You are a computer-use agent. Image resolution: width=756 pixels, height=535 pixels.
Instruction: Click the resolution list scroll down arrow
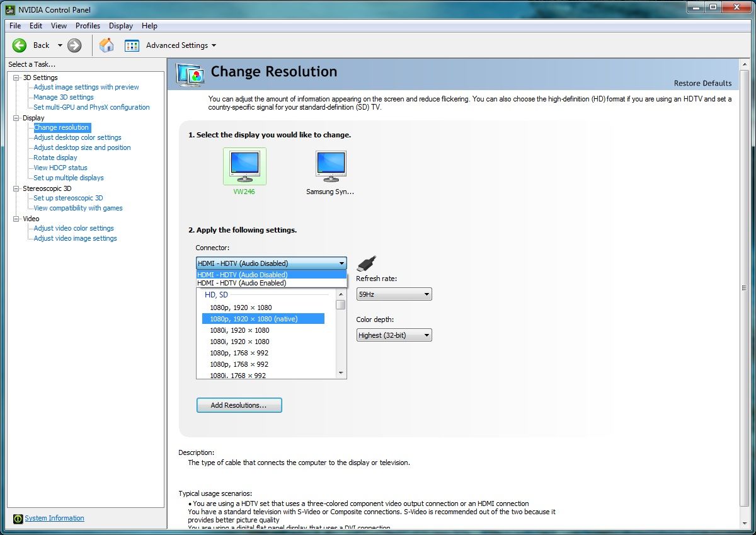pos(341,373)
